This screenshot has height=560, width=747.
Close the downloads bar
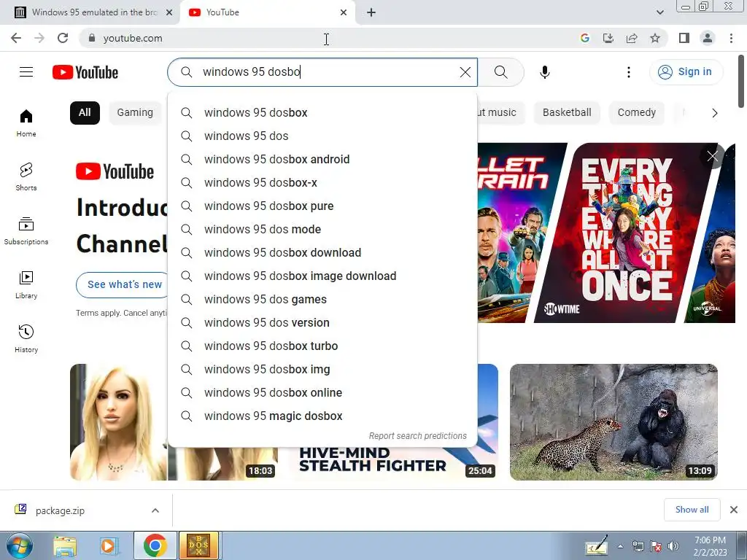(734, 510)
